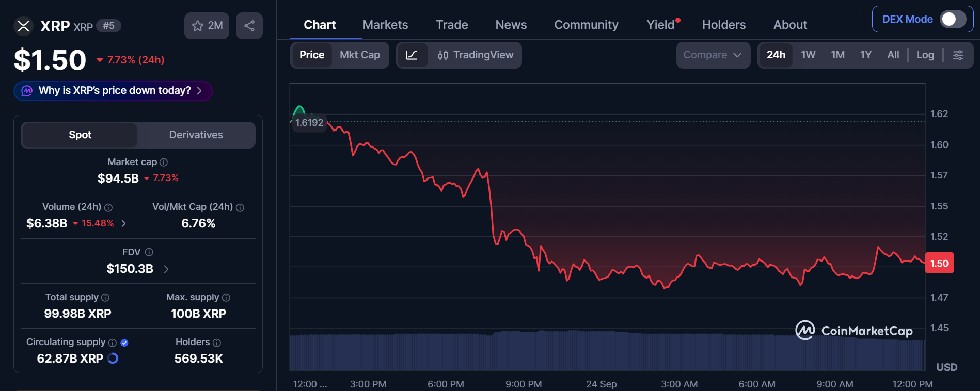This screenshot has height=391, width=980.
Task: Click the 569.53K holders value
Action: point(199,359)
